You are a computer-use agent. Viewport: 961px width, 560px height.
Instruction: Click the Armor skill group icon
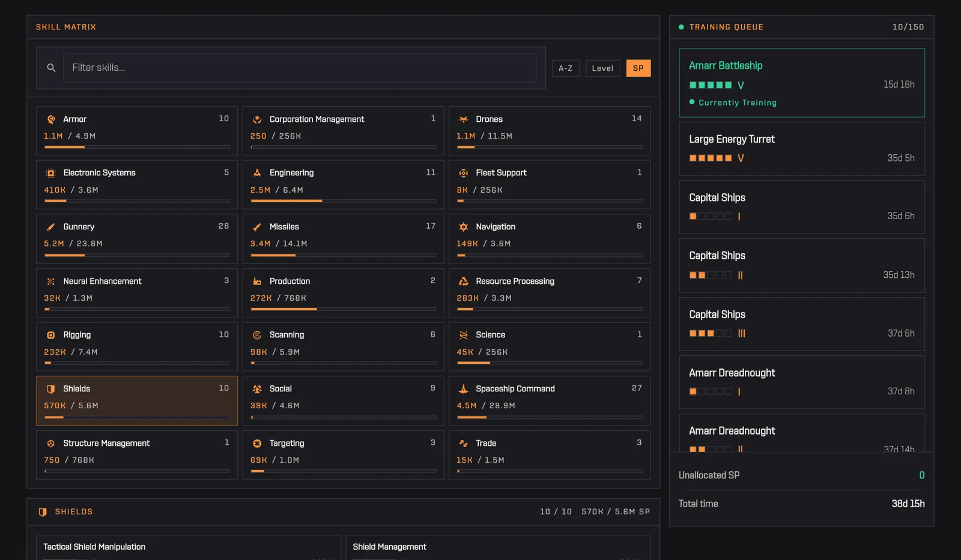(x=51, y=119)
